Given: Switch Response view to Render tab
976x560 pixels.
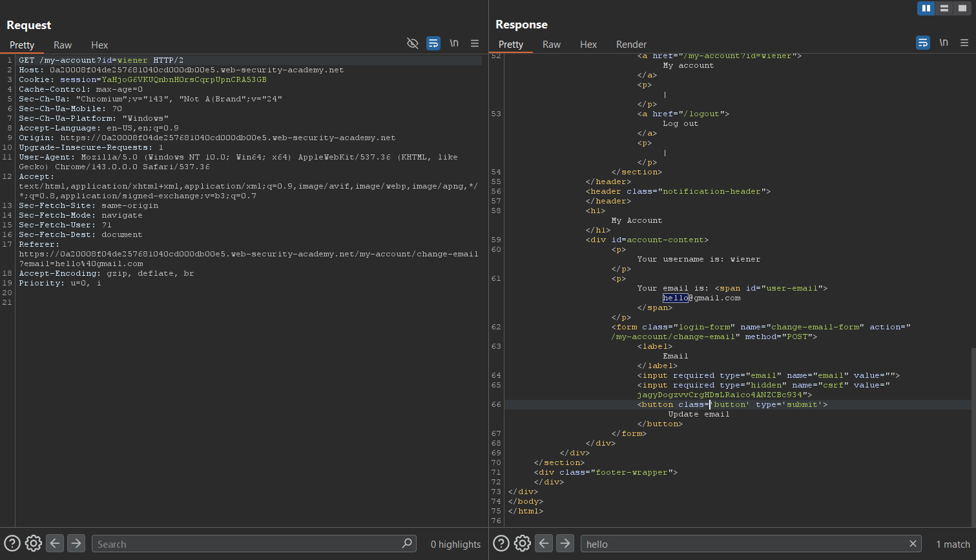Looking at the screenshot, I should click(x=631, y=45).
